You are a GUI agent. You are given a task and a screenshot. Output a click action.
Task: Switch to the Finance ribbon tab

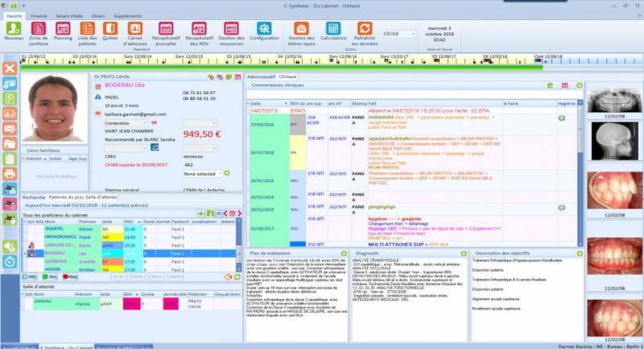pos(39,16)
